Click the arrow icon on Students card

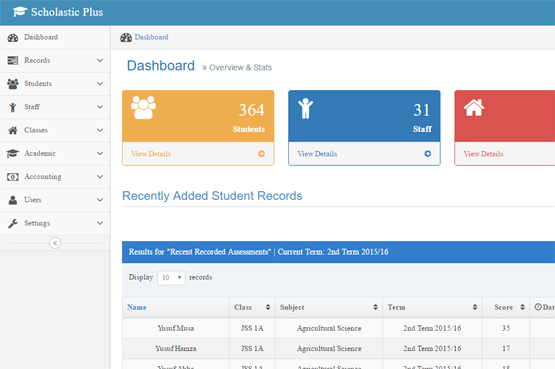261,154
